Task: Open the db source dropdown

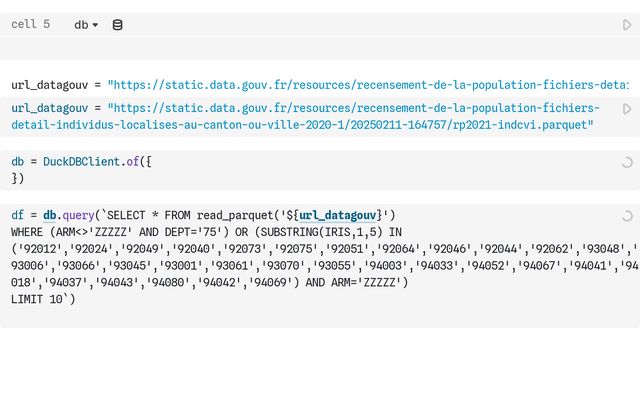Action: [x=86, y=25]
